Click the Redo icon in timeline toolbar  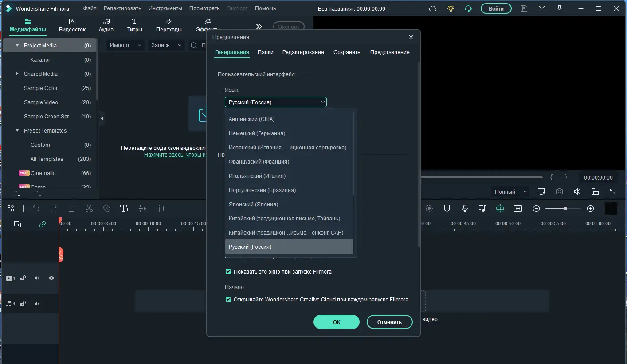point(54,208)
